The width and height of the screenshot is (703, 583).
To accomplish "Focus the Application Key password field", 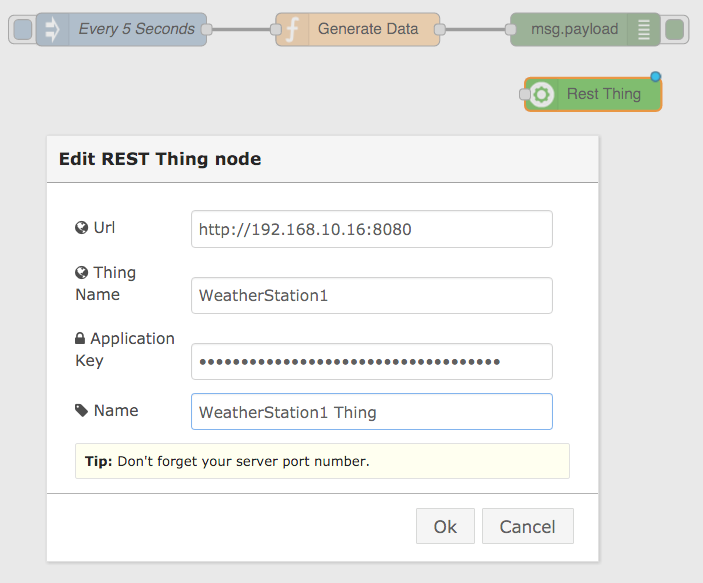I will [x=372, y=361].
